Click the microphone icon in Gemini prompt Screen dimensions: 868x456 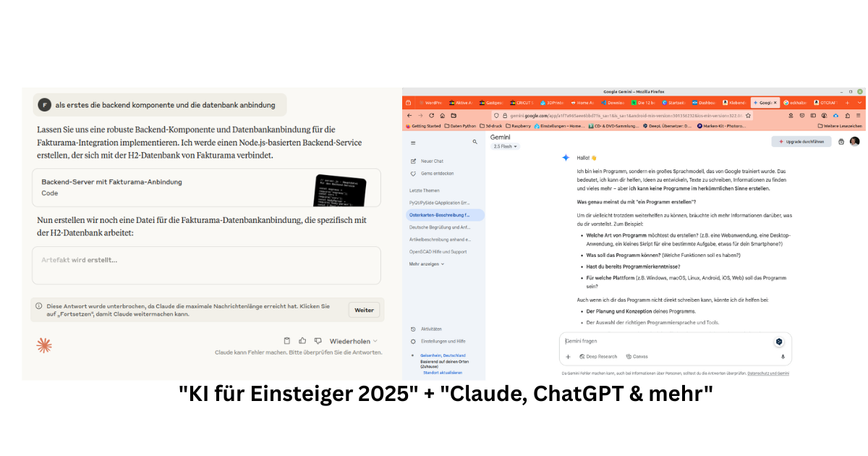point(783,356)
